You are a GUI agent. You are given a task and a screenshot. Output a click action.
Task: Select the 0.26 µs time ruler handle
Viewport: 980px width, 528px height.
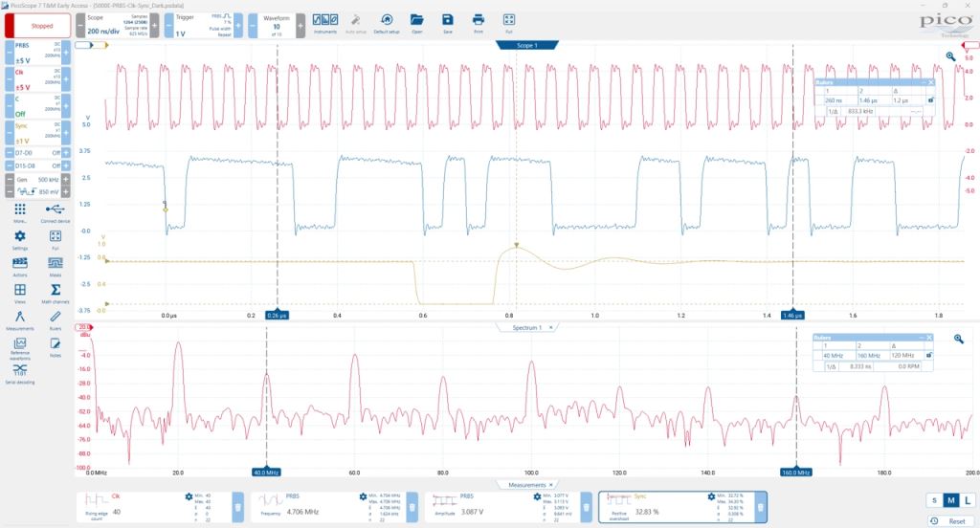278,316
